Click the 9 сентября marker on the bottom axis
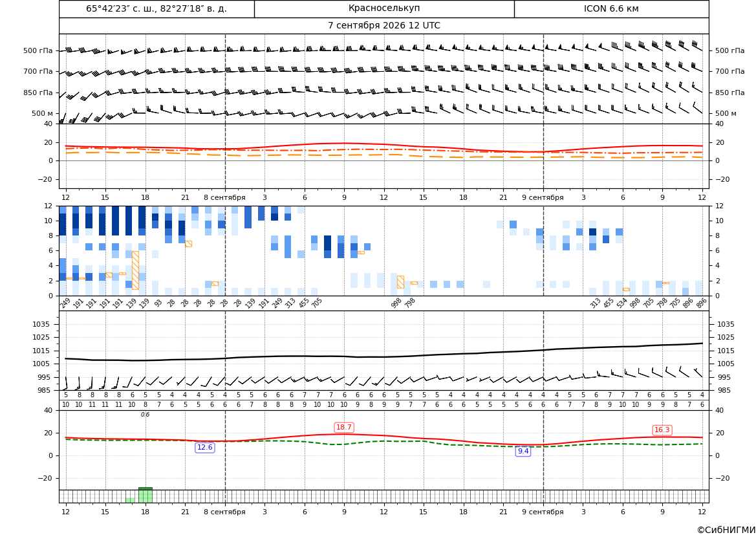Viewport: 756px width, 535px height. pos(543,512)
